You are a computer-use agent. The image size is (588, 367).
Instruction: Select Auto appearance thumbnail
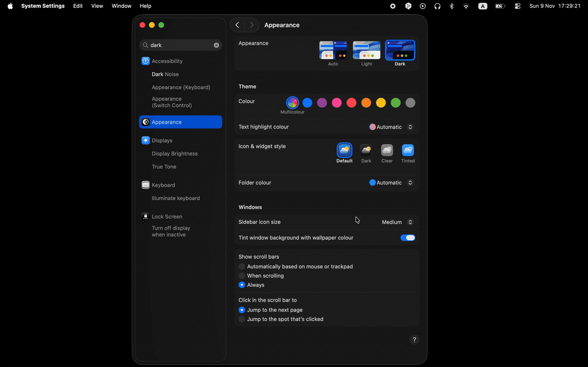click(333, 50)
